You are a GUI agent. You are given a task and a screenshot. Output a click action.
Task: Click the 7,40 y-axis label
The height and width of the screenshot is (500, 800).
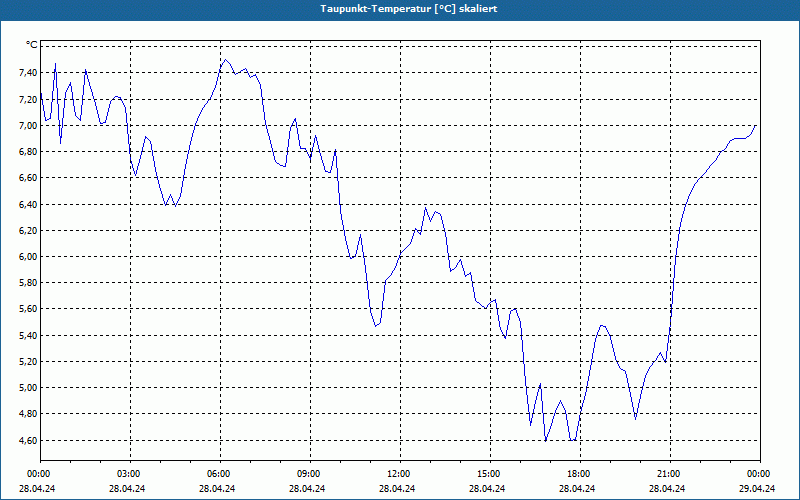(x=28, y=73)
